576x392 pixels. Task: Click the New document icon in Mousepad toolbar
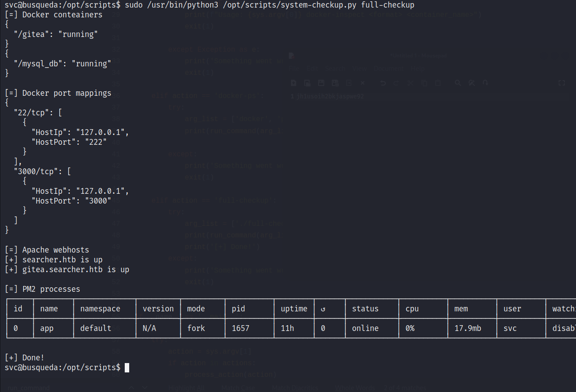coord(294,83)
